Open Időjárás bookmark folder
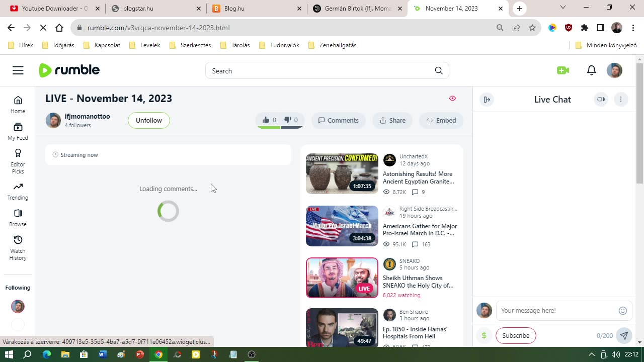Screen dimensions: 644x362 [58, 45]
